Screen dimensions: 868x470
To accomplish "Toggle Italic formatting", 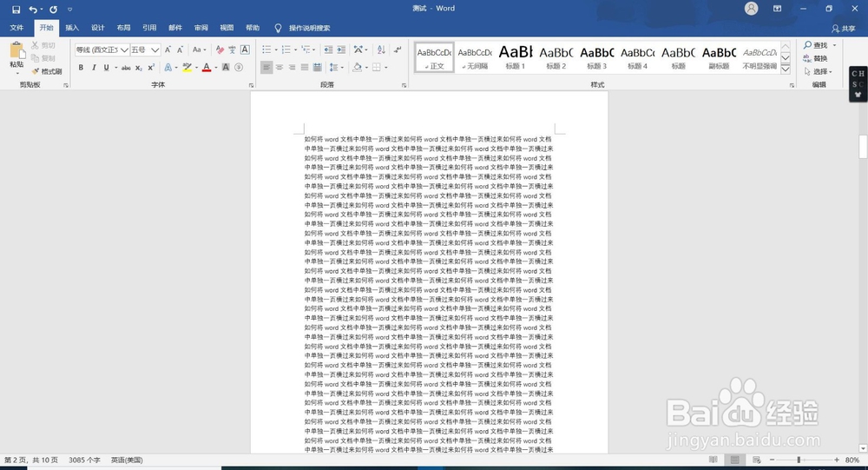I will point(94,68).
